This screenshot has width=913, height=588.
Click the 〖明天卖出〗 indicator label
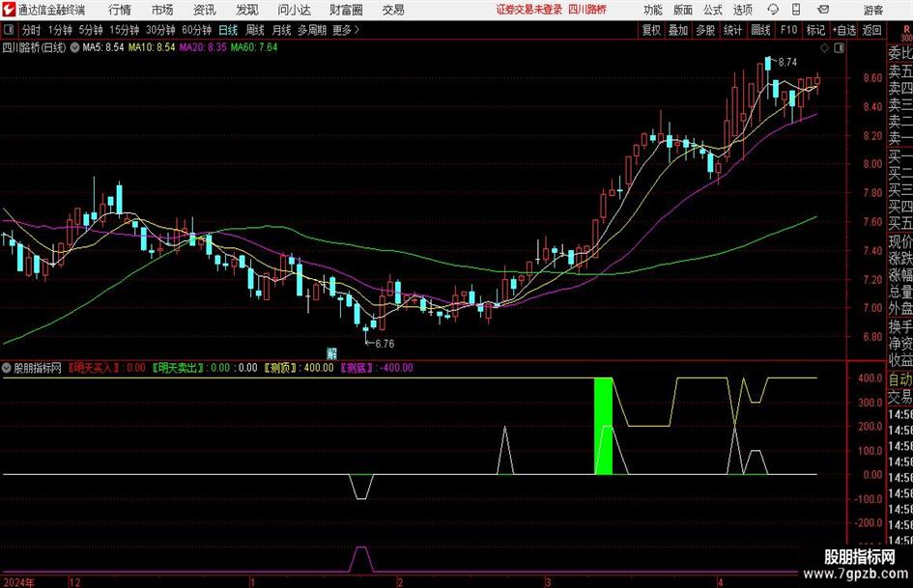click(178, 368)
